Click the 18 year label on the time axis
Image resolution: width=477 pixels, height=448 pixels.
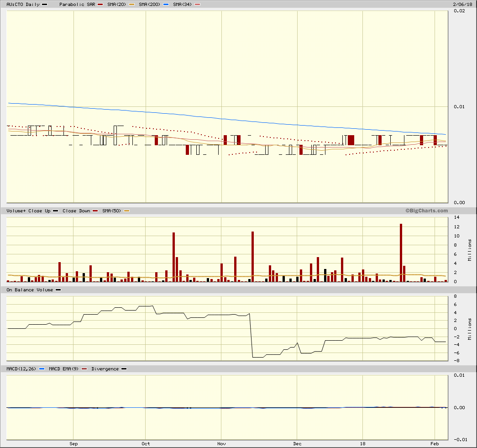362,443
